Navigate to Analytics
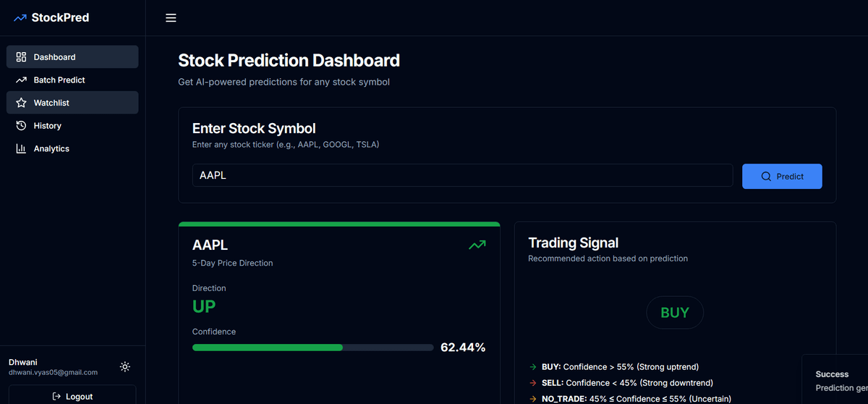 51,148
